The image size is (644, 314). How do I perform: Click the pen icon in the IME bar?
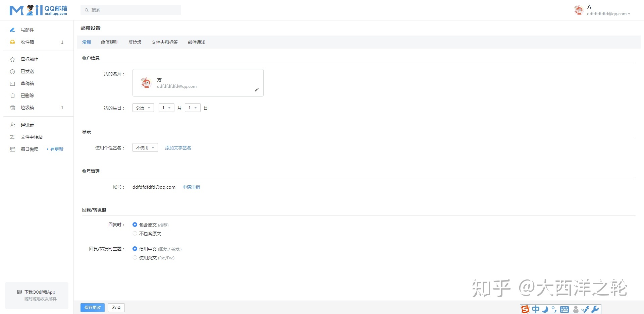coord(585,309)
